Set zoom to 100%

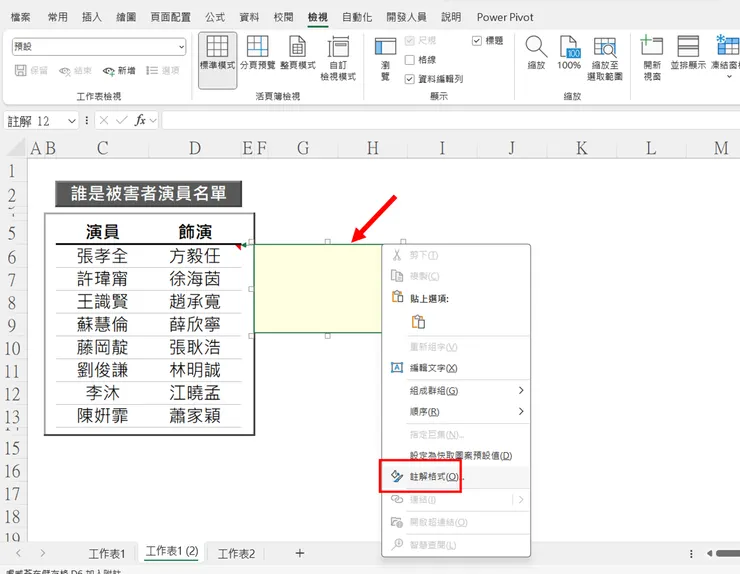(569, 53)
